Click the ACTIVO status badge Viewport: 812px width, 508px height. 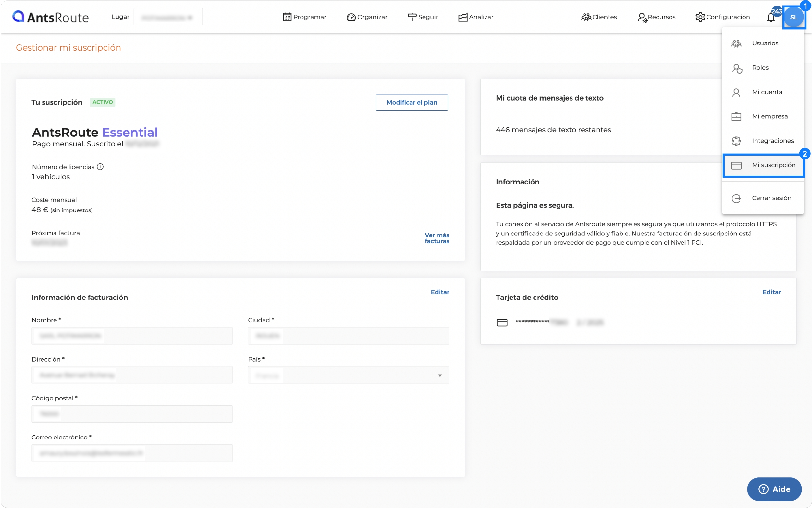[x=102, y=102]
